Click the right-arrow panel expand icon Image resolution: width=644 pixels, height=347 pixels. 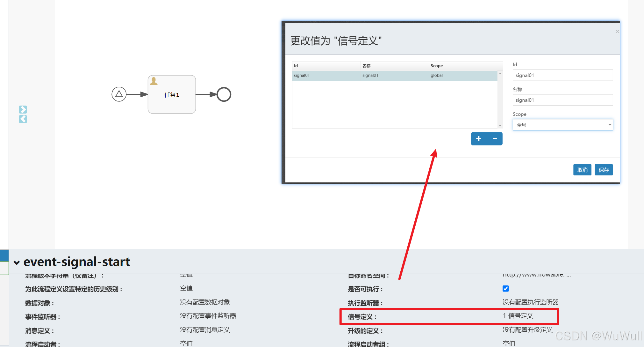pyautogui.click(x=23, y=109)
